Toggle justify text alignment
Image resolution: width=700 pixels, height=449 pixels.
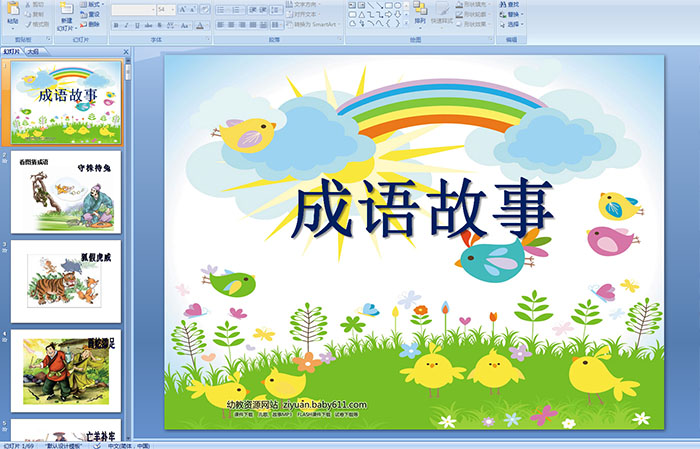point(253,25)
